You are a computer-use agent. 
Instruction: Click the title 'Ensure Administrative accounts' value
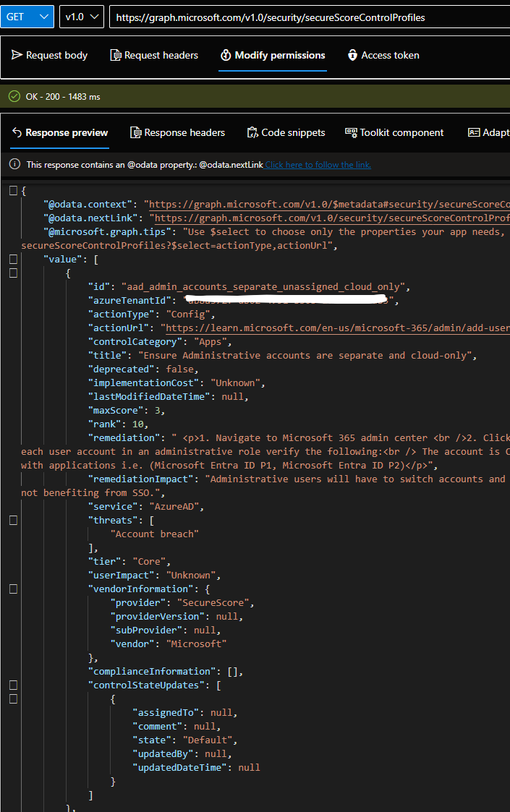pos(305,355)
